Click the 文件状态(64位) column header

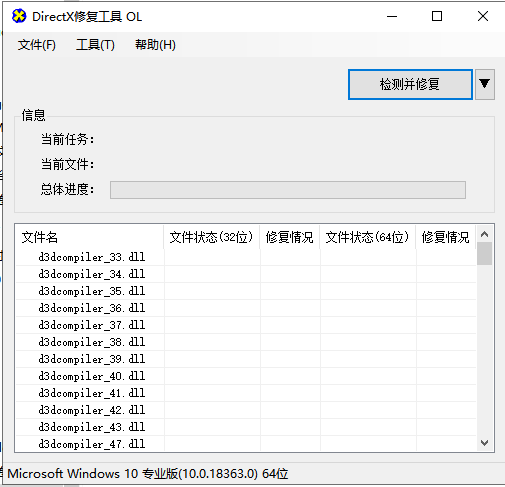pyautogui.click(x=368, y=237)
